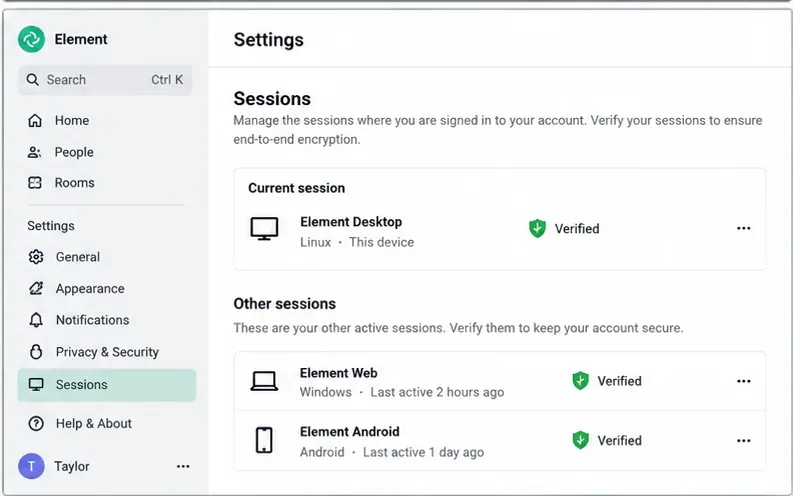Click the Help & About question icon
This screenshot has height=496, width=793.
[36, 424]
